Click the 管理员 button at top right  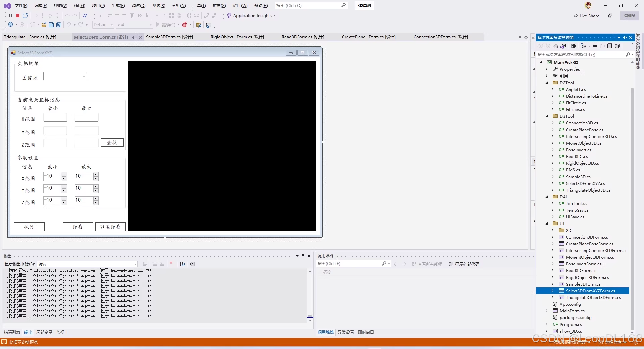(630, 16)
